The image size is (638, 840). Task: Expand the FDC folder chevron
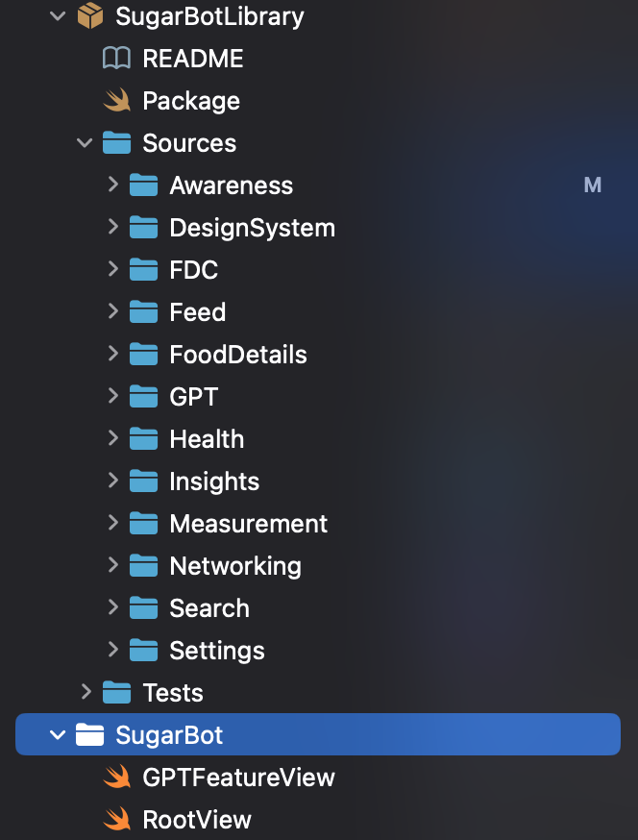point(113,268)
